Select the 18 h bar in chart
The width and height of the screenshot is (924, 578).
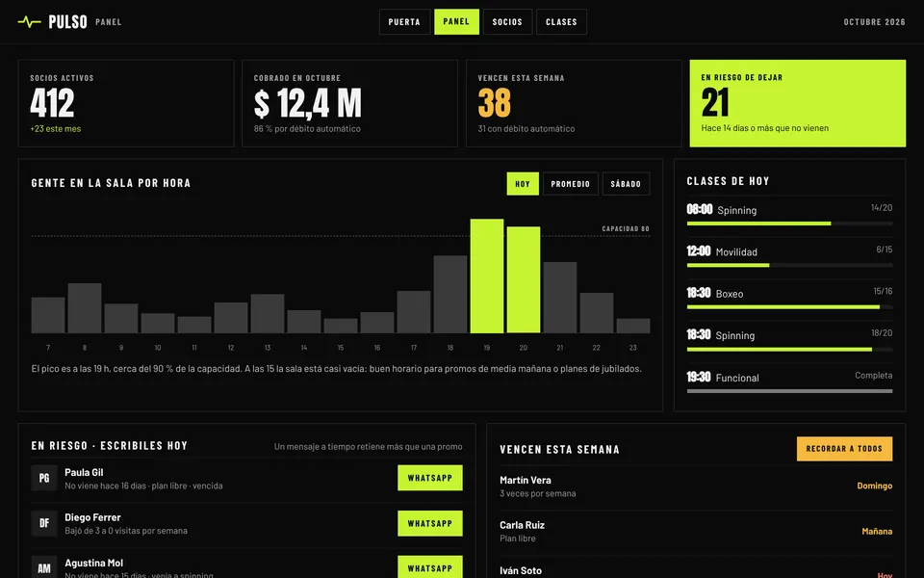coord(450,295)
